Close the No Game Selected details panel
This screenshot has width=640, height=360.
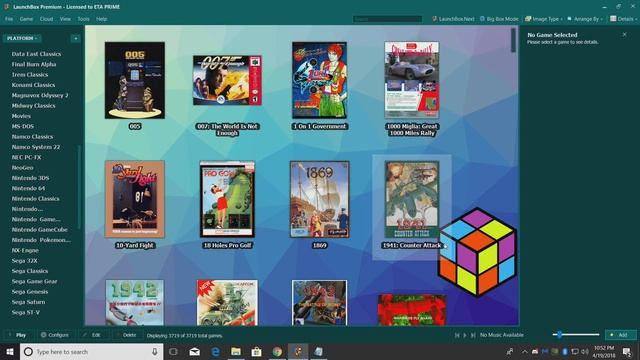(624, 35)
